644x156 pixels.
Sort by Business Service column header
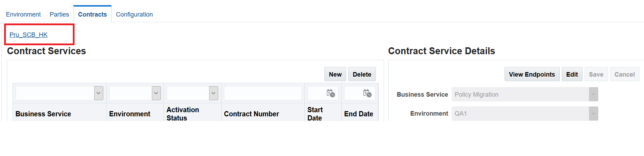click(x=43, y=114)
